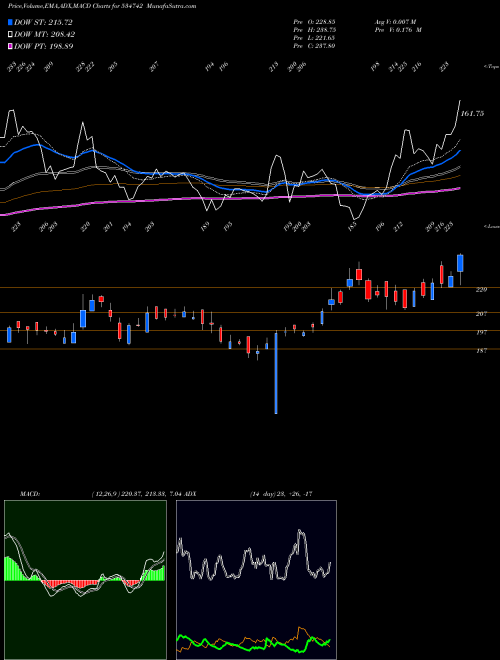The image size is (500, 660).
Task: Click the ADX indicator chart panel
Action: tap(256, 580)
